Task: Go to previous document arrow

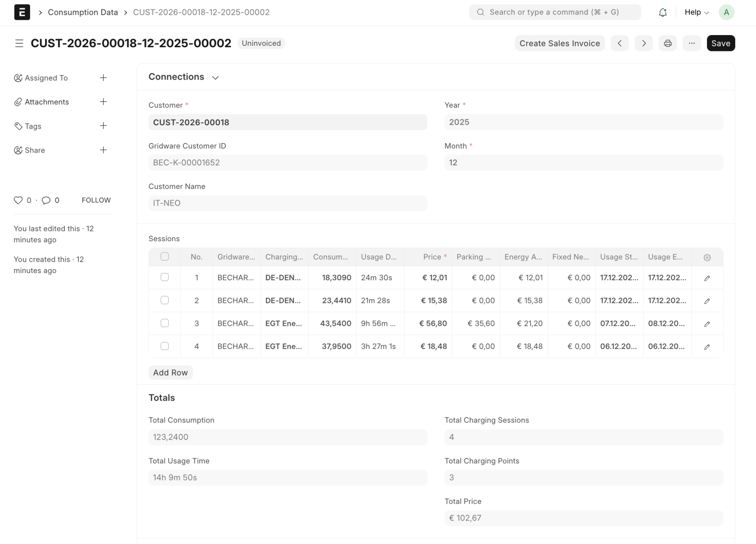Action: tap(620, 43)
